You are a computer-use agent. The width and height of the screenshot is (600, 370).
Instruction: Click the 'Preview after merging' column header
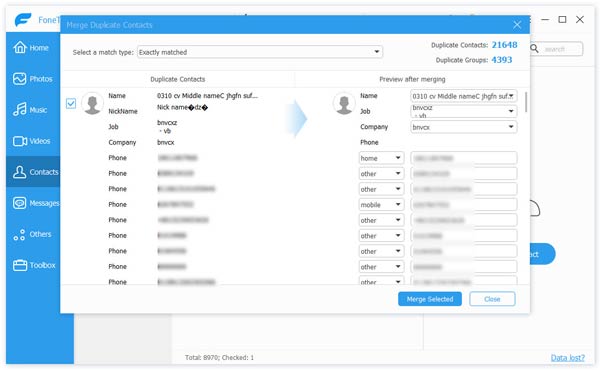[412, 79]
